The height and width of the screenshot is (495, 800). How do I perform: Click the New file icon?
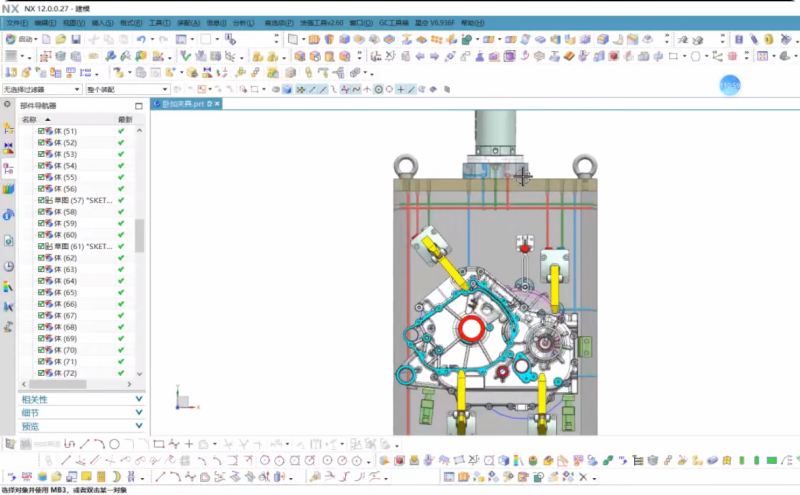coord(47,39)
